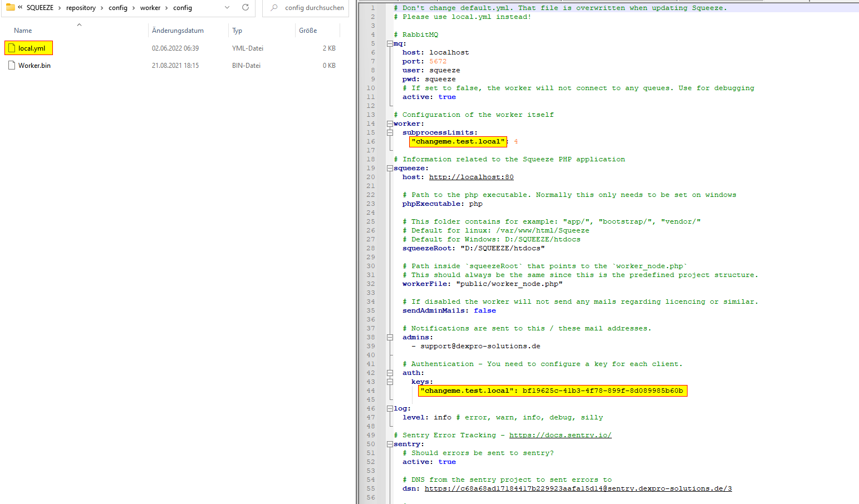Expand the chevron after the repository breadcrumb
This screenshot has height=504, width=859.
pyautogui.click(x=102, y=8)
